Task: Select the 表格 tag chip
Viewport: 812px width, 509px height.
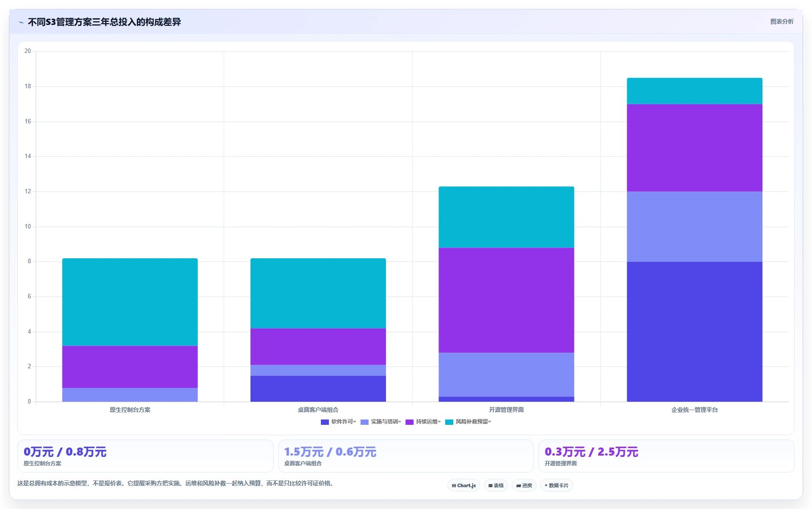Action: point(496,485)
